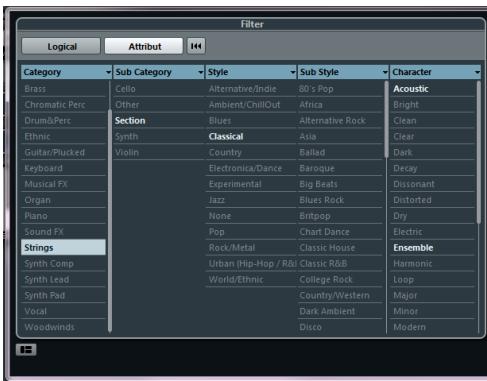The height and width of the screenshot is (381, 487).
Task: Select Synth Pad category
Action: (63, 295)
